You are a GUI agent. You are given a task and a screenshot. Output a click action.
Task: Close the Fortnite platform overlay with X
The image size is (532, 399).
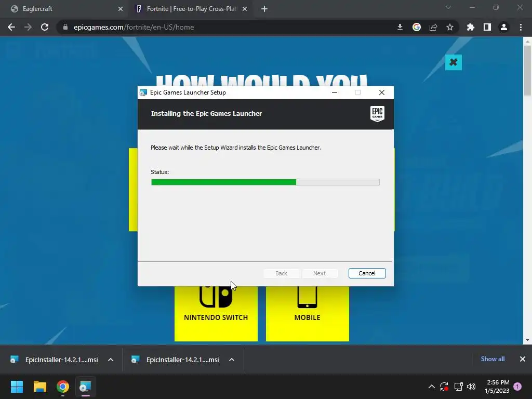pyautogui.click(x=453, y=62)
